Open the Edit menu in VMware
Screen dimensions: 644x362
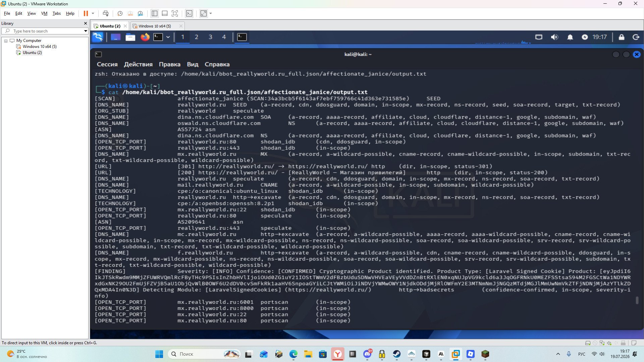tap(19, 13)
